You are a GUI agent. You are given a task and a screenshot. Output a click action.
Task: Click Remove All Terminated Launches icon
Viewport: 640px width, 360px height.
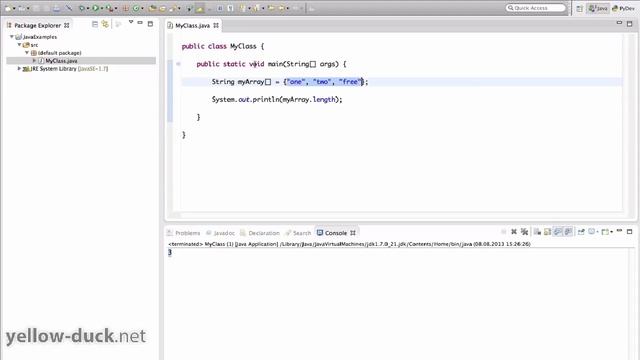(x=524, y=232)
